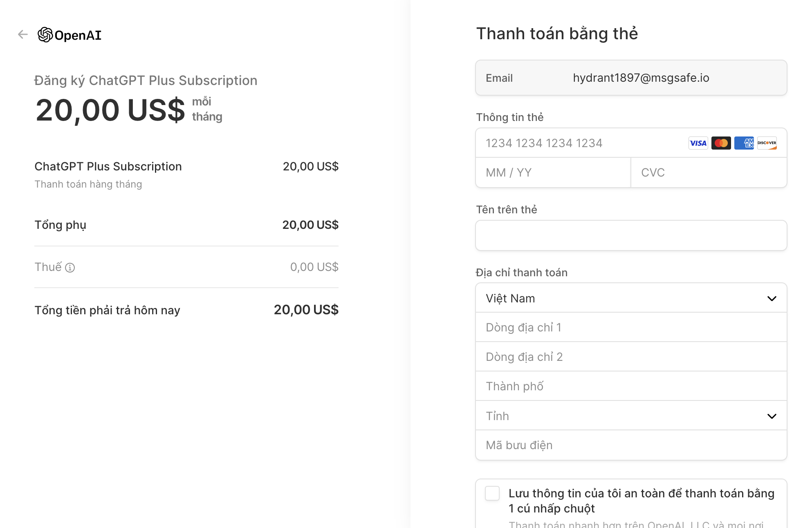Click the MM / YY expiry field
Screen dimensions: 812x528
[553, 172]
